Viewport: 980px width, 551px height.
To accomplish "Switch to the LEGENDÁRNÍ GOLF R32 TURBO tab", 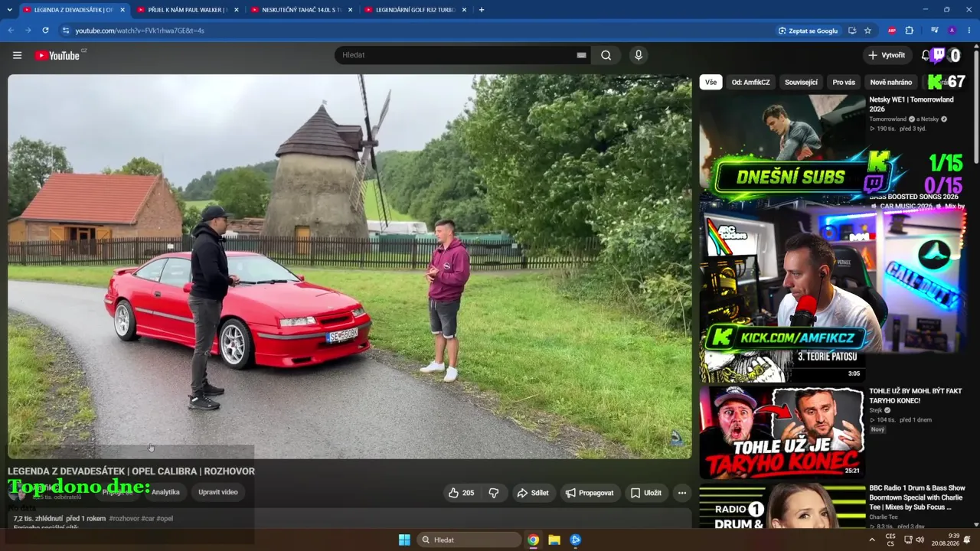I will pyautogui.click(x=415, y=10).
